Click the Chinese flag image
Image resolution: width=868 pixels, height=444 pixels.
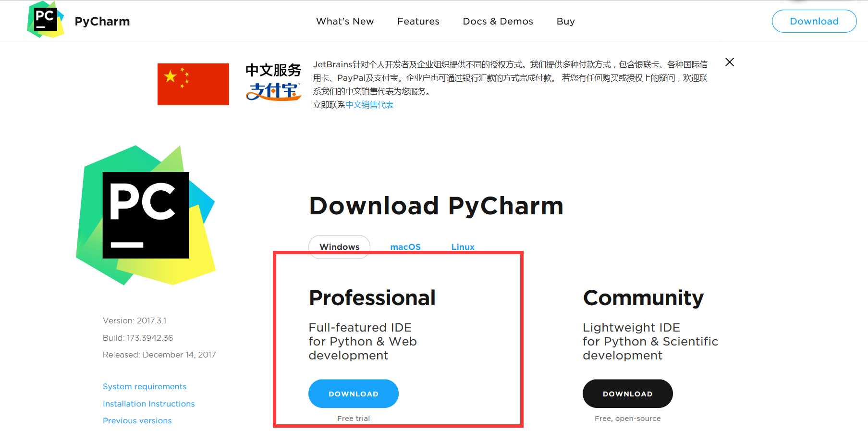pos(193,84)
